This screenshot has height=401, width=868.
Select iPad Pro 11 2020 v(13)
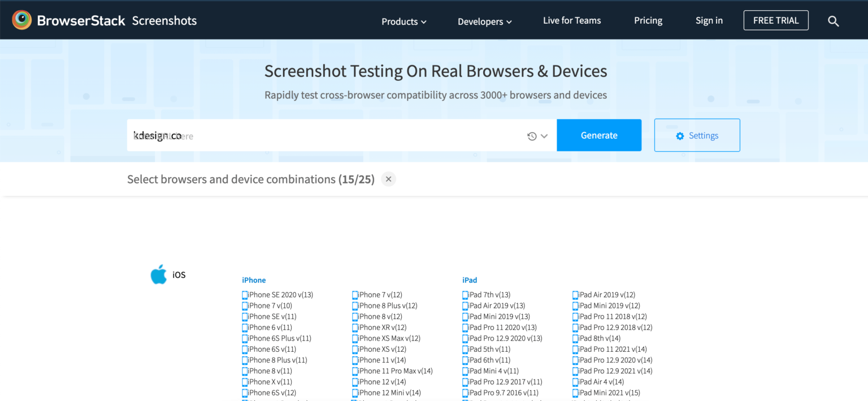point(502,328)
